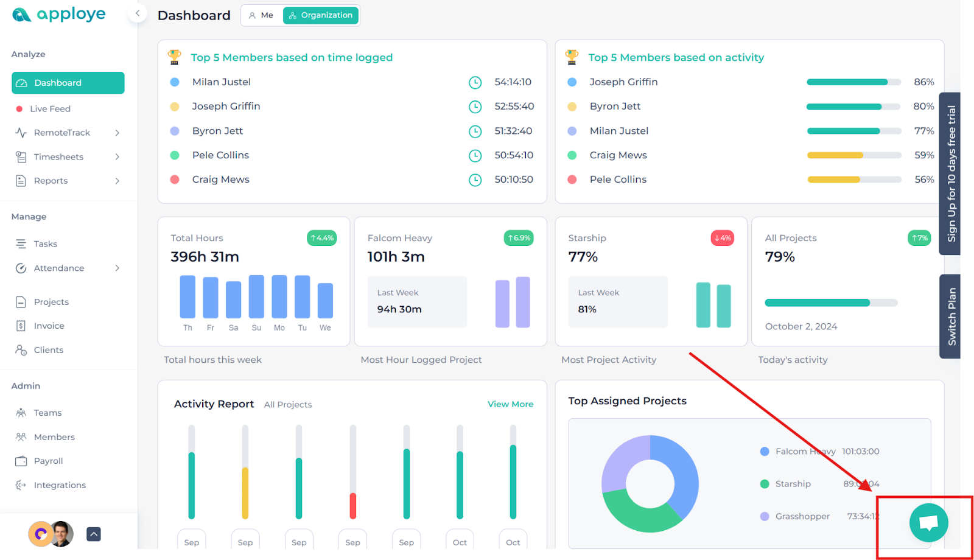Image resolution: width=974 pixels, height=560 pixels.
Task: Click Pele Collins in activity list
Action: pyautogui.click(x=618, y=180)
